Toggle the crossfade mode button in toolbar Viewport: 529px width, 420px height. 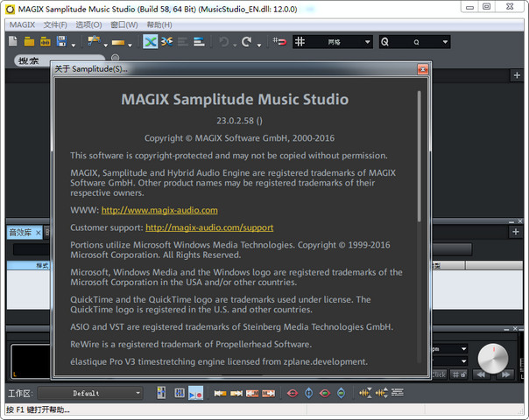coord(150,42)
